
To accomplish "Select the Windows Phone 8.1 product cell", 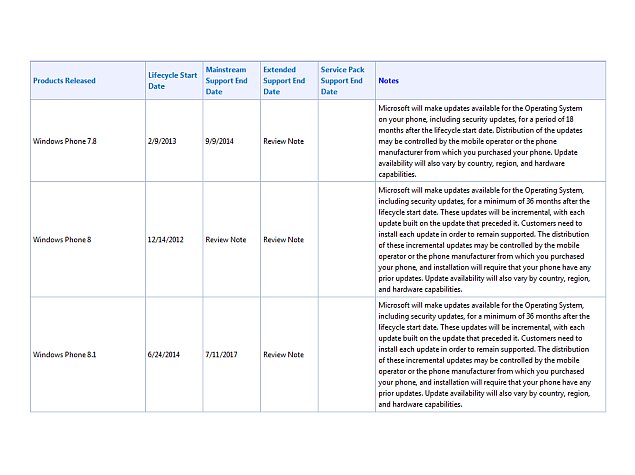I will [64, 354].
